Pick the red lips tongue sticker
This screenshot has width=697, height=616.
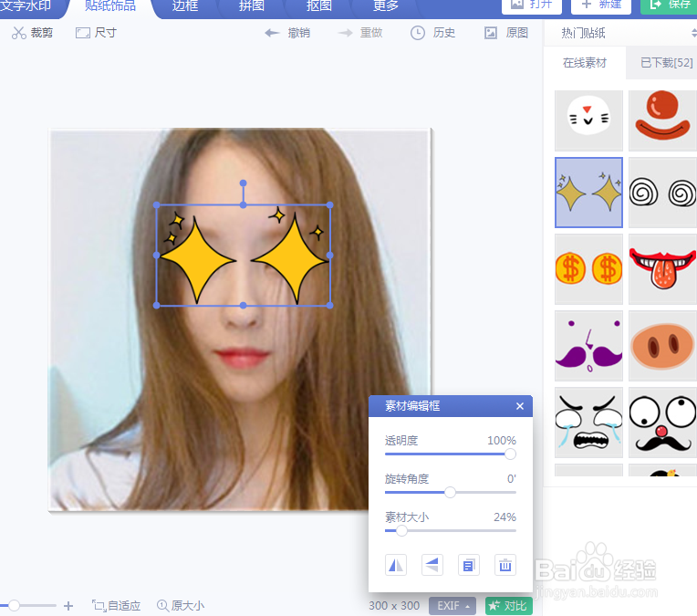tap(662, 268)
